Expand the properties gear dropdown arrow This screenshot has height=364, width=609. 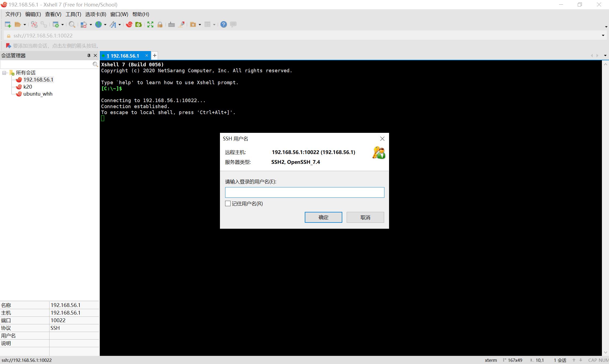[x=63, y=25]
